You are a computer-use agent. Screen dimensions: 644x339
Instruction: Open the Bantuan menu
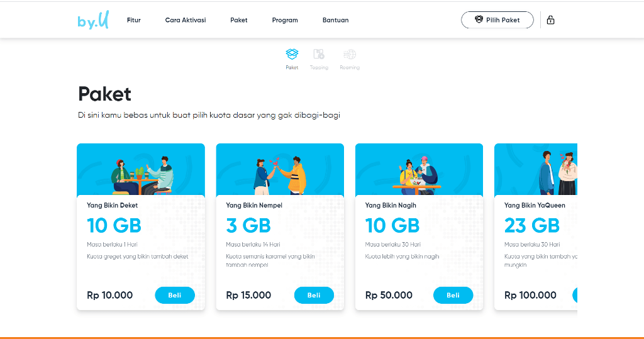[x=336, y=20]
